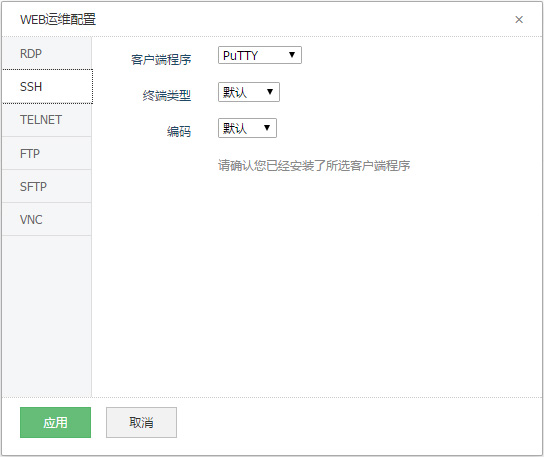
Task: Click the 终端类型 label text
Action: (x=167, y=95)
